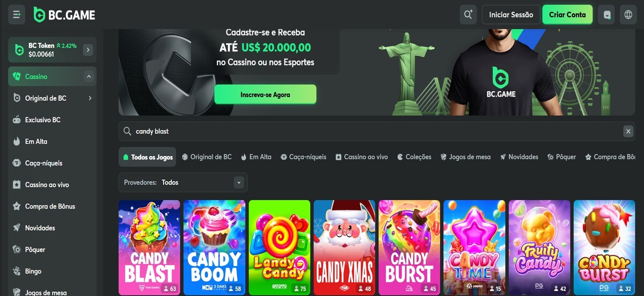
Task: Collapse the Cassino sidebar section
Action: click(89, 77)
